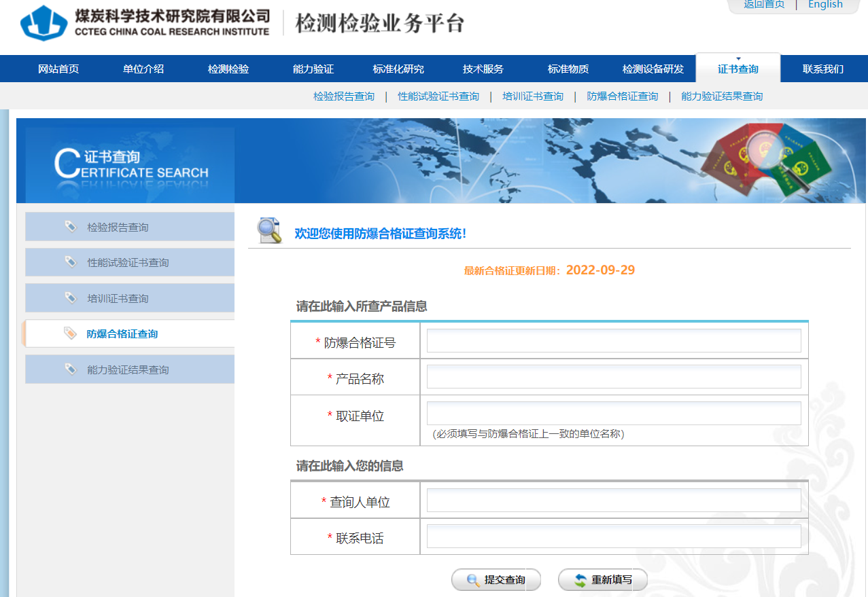
Task: Click tag icon beside 性能试验证书查询 in sidebar
Action: pyautogui.click(x=71, y=262)
